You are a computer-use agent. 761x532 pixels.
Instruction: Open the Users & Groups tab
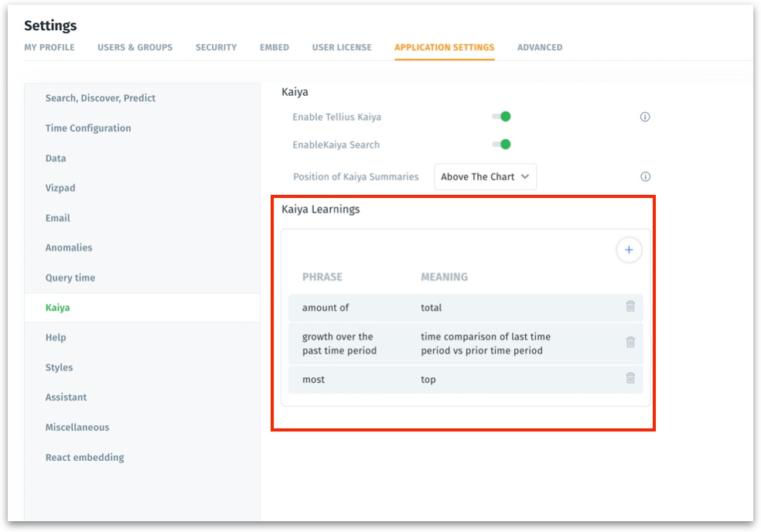[x=135, y=47]
